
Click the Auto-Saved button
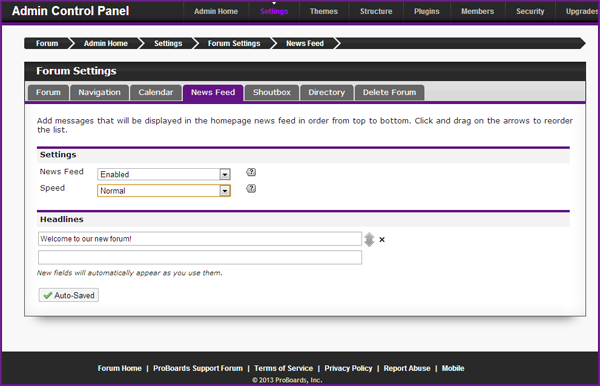tap(68, 295)
